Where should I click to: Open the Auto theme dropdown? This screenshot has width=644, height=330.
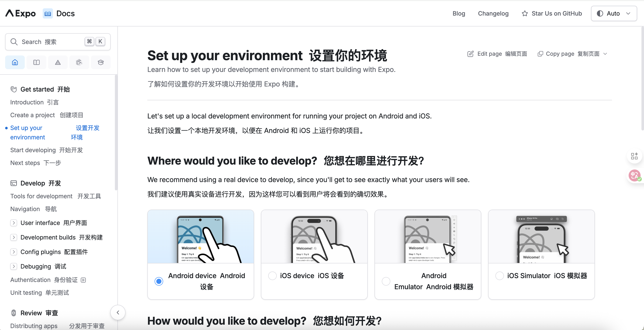[x=614, y=13]
